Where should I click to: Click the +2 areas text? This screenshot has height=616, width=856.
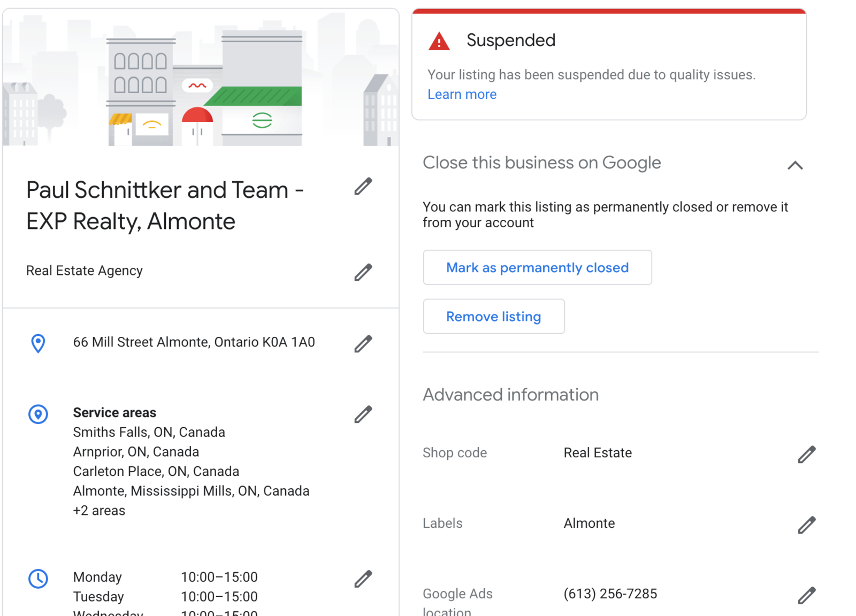(x=99, y=511)
